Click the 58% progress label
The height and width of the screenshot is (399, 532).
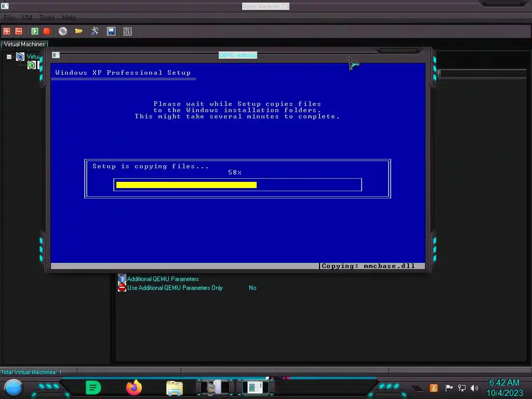coord(235,172)
